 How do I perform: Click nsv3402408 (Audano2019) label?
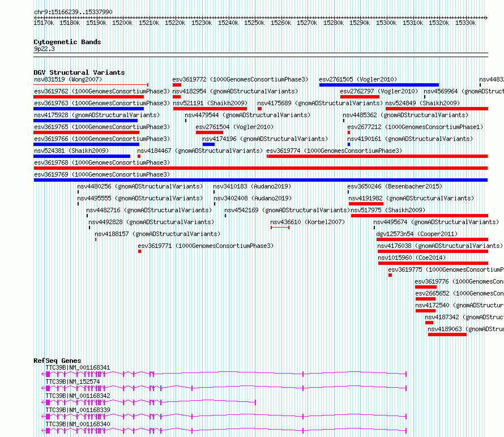pyautogui.click(x=253, y=198)
